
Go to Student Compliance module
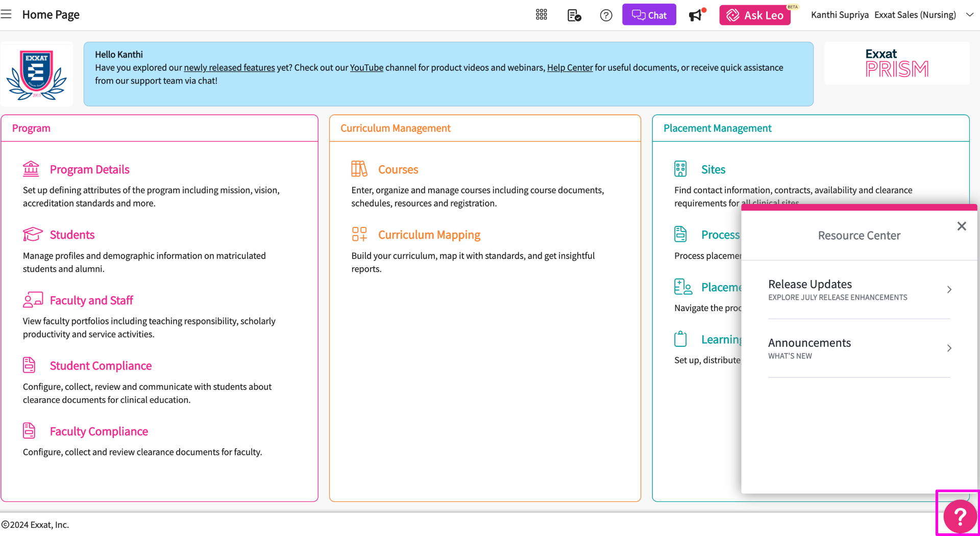pyautogui.click(x=101, y=366)
